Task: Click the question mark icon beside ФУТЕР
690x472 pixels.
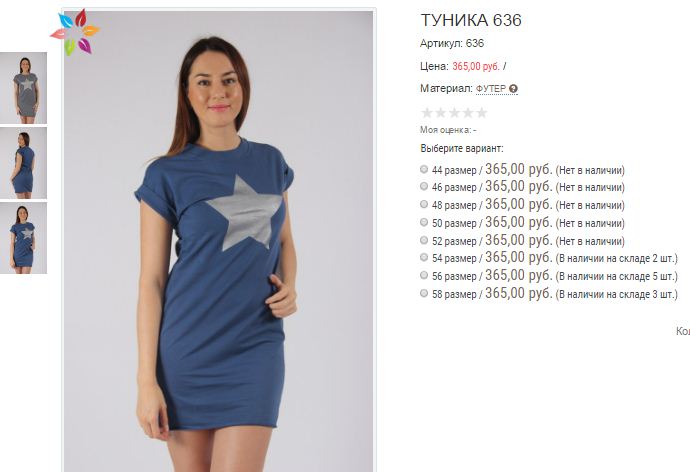Action: point(513,89)
